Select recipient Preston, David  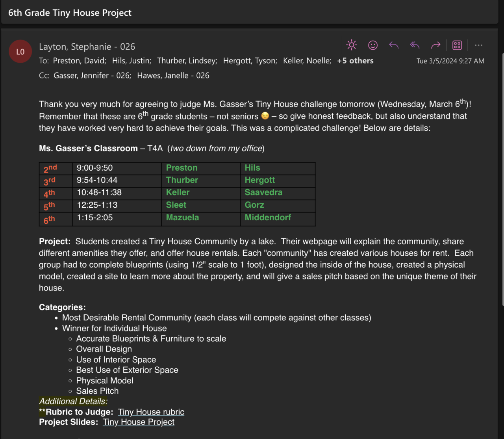(x=79, y=61)
